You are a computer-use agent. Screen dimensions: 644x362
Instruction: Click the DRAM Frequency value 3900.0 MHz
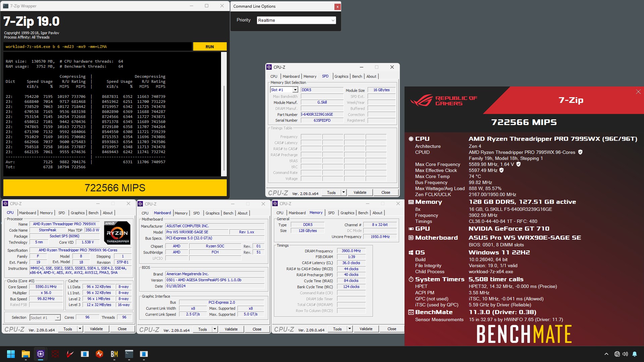351,251
